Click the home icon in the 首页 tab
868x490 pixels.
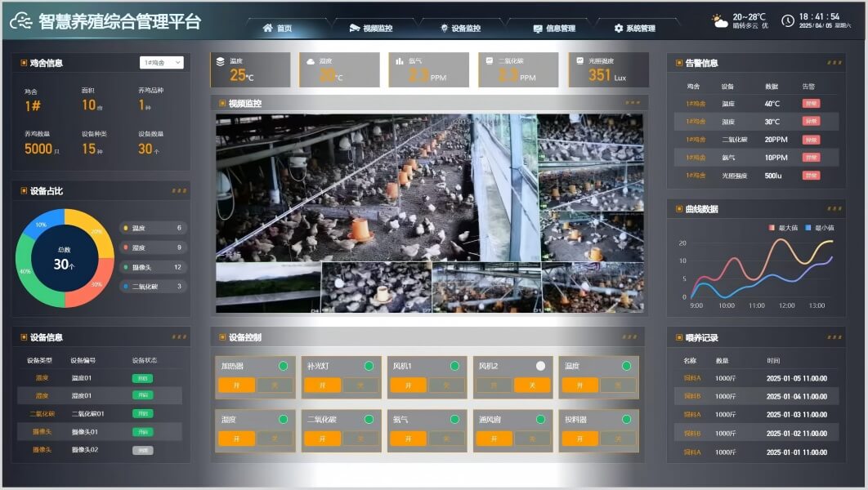pos(267,28)
